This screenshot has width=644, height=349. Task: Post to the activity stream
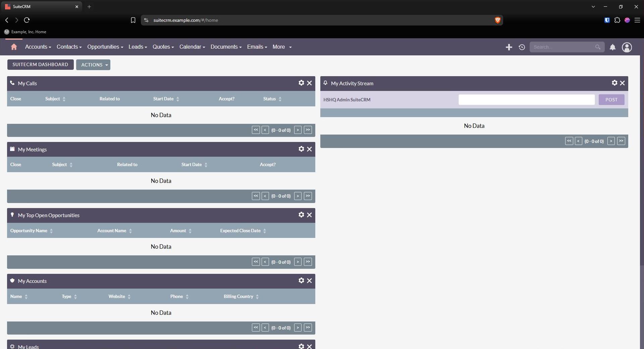coord(611,100)
